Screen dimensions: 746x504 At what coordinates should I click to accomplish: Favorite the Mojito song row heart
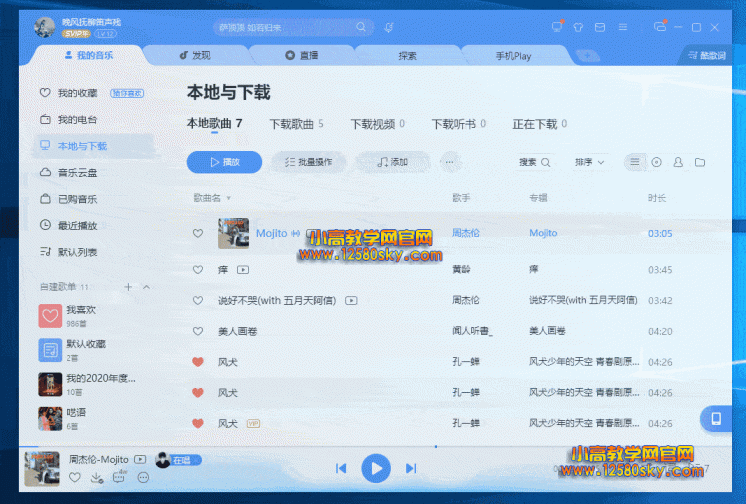click(198, 233)
